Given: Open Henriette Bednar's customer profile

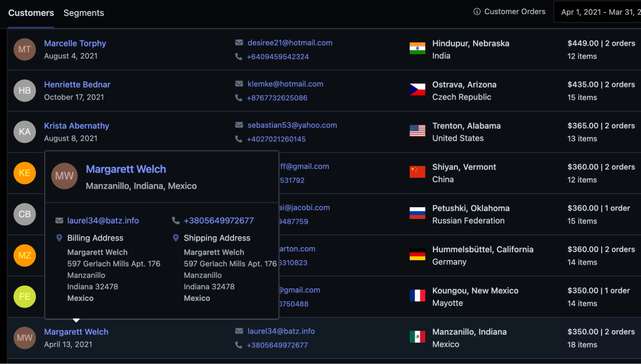Looking at the screenshot, I should pos(77,85).
